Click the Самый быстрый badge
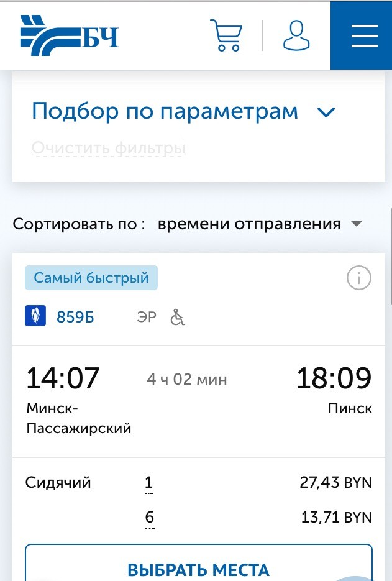Image resolution: width=392 pixels, height=581 pixels. [x=91, y=278]
